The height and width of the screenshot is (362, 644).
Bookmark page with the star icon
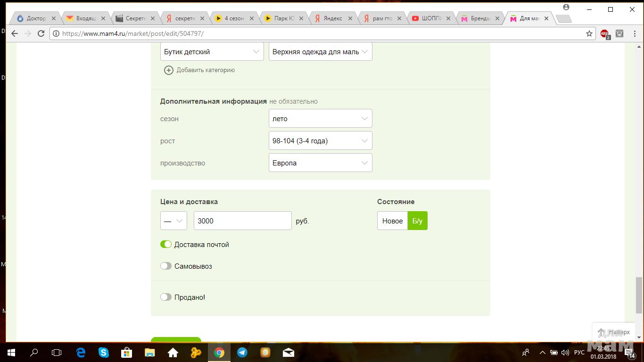(x=589, y=33)
